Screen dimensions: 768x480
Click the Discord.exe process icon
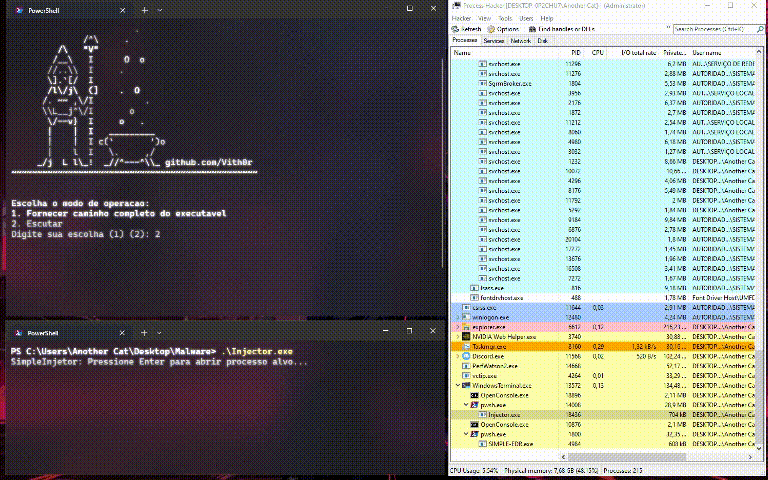[465, 356]
